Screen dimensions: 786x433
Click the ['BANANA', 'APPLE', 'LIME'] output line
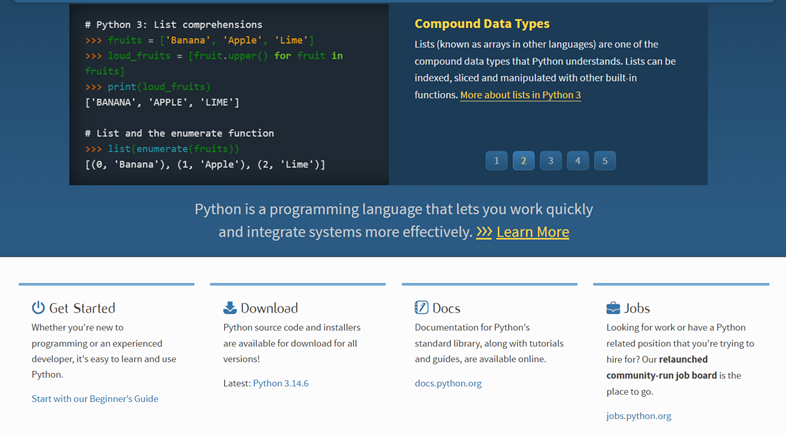pyautogui.click(x=162, y=102)
